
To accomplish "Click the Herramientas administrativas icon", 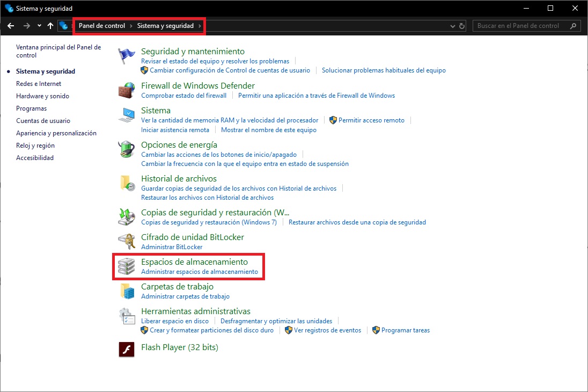I will [x=127, y=316].
